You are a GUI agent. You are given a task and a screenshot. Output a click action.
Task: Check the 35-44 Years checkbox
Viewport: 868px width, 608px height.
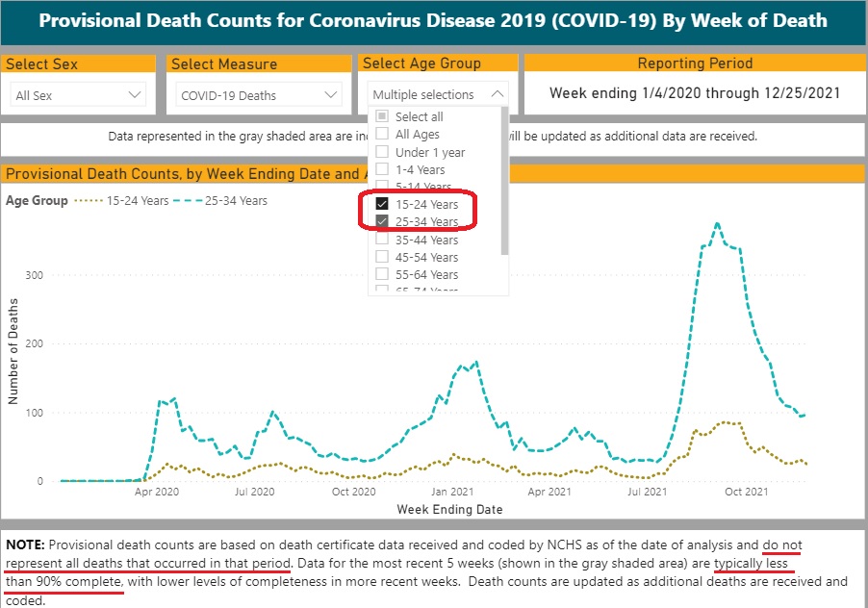click(382, 239)
